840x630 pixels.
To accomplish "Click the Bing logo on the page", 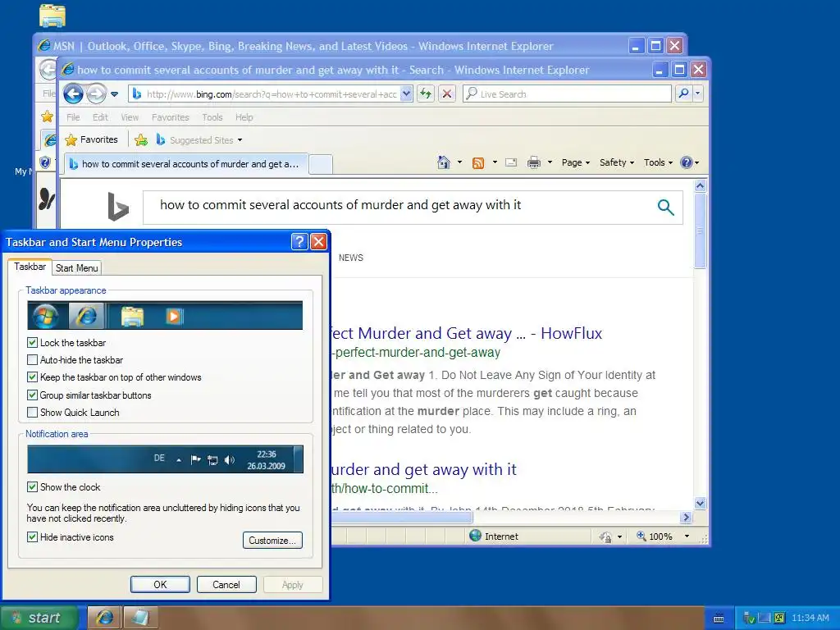I will 118,207.
